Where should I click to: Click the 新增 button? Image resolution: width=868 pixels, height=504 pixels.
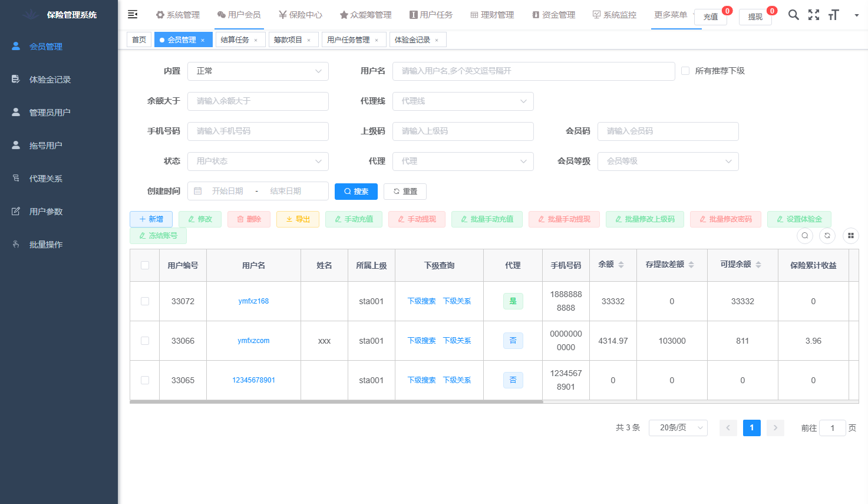(x=151, y=219)
